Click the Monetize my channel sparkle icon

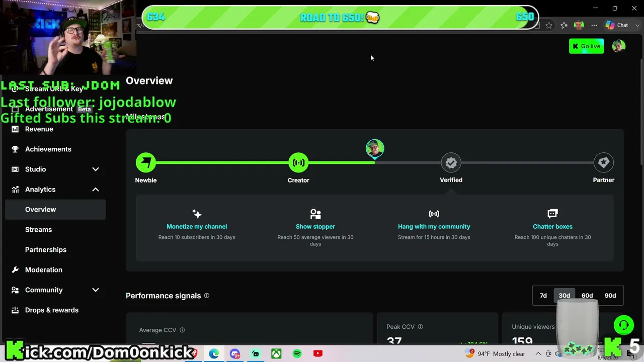coord(197,214)
